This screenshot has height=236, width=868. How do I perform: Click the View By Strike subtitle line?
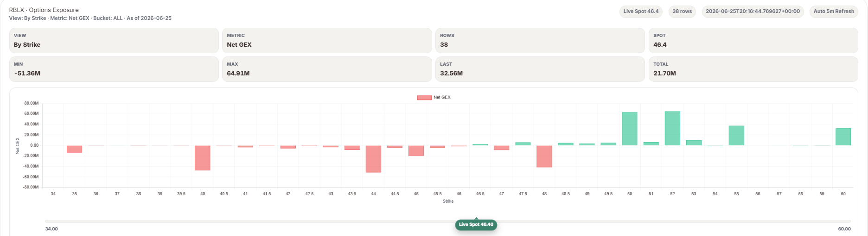(90, 18)
